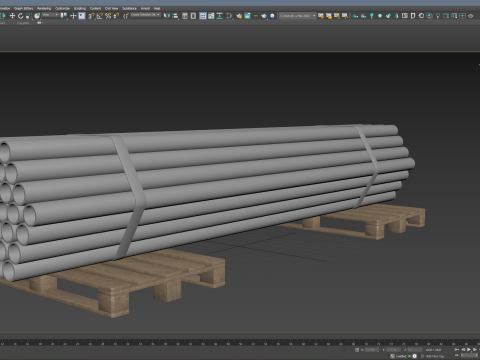
Task: Open the Curve Editor
Action: [x=211, y=16]
